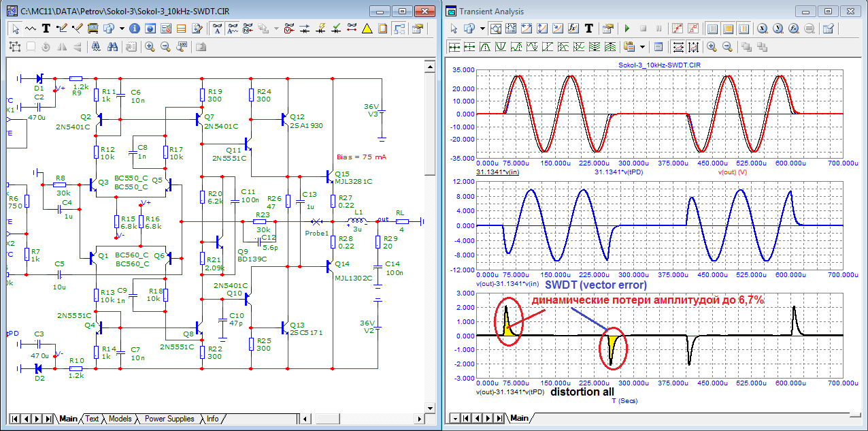Viewport: 868px width, 431px height.
Task: Click the yellow triangle icon in schematic toolbar
Action: tap(367, 29)
